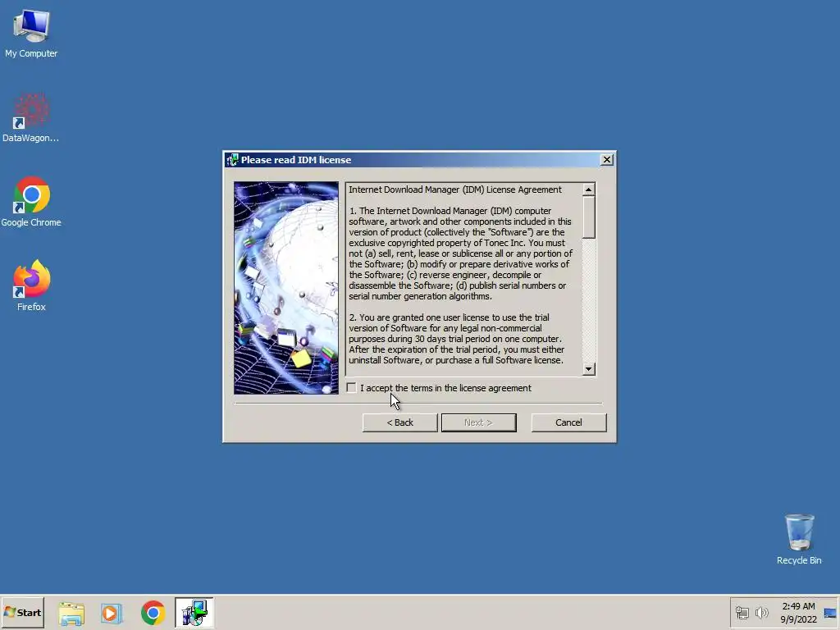This screenshot has width=840, height=630.
Task: Open Chrome from the taskbar
Action: point(153,613)
